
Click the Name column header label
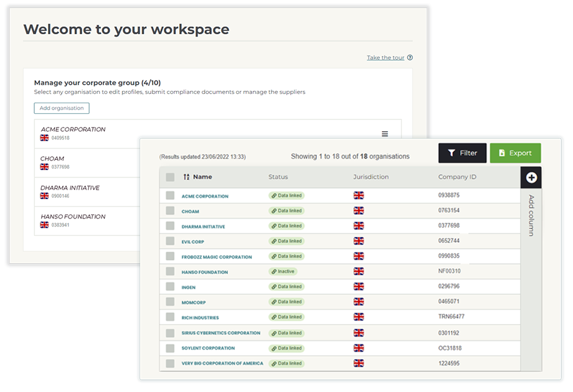pos(202,177)
